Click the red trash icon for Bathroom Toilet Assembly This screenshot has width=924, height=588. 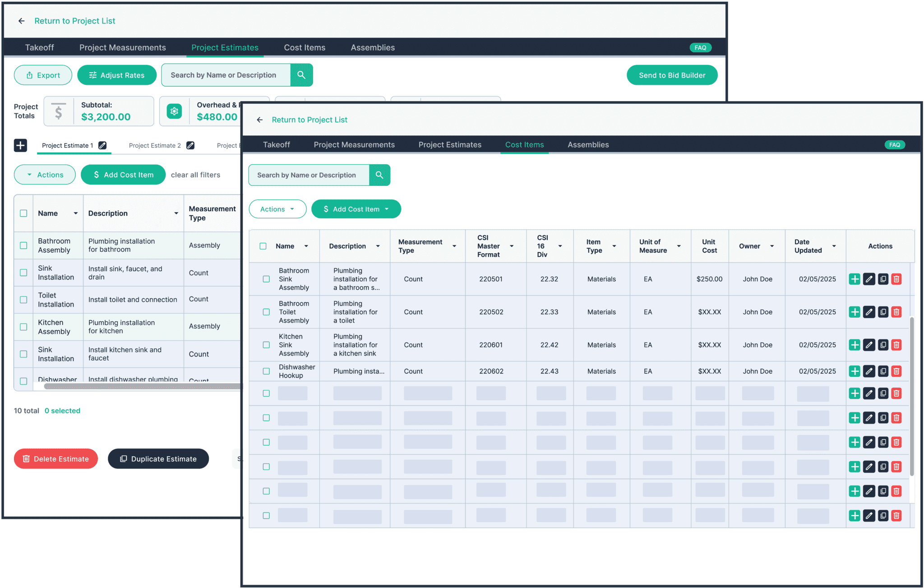[896, 312]
